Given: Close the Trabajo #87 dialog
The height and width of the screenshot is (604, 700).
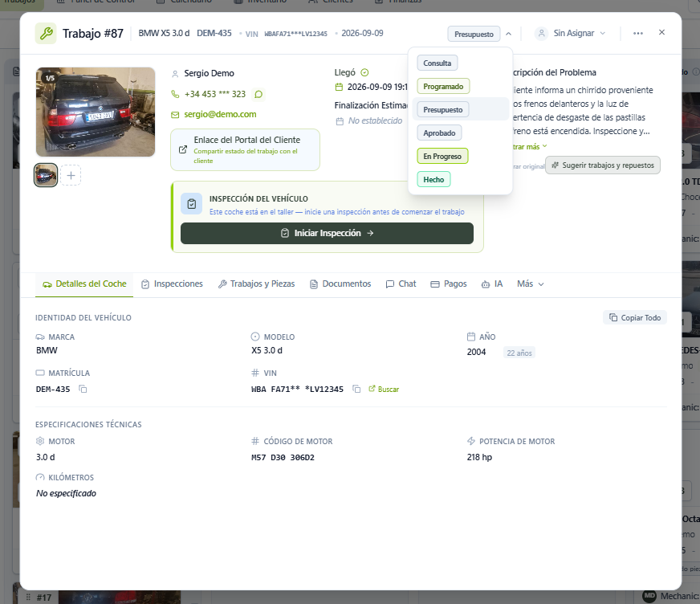Looking at the screenshot, I should coord(661,32).
